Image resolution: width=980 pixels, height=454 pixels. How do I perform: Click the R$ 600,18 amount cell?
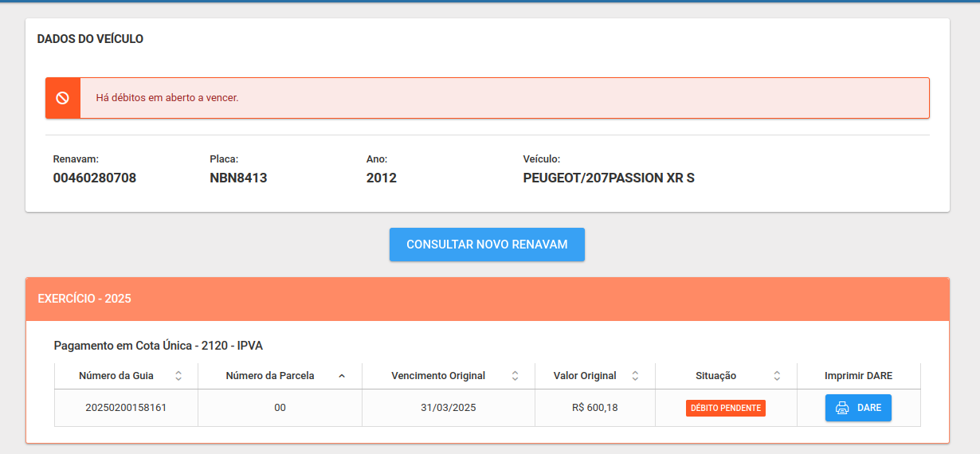tap(595, 408)
